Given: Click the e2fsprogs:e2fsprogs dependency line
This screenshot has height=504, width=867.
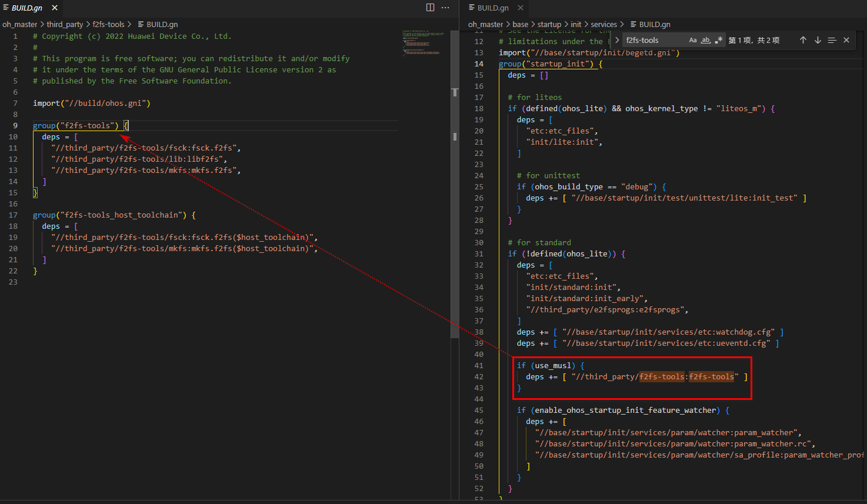Looking at the screenshot, I should pyautogui.click(x=607, y=309).
